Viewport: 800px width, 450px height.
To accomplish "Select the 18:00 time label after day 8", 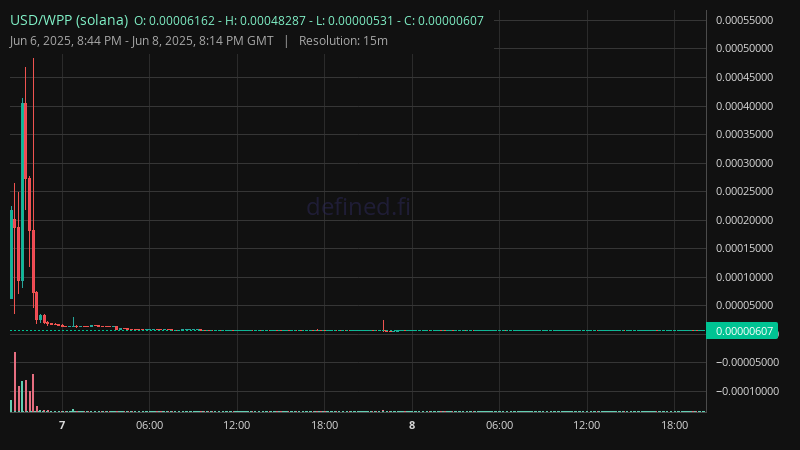I will 674,426.
